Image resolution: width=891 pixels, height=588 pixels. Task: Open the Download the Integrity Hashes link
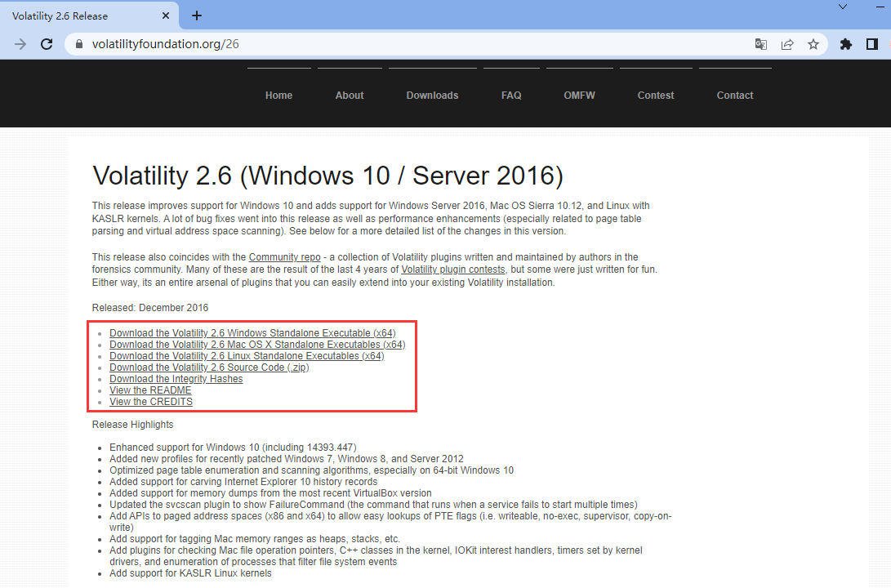point(176,378)
